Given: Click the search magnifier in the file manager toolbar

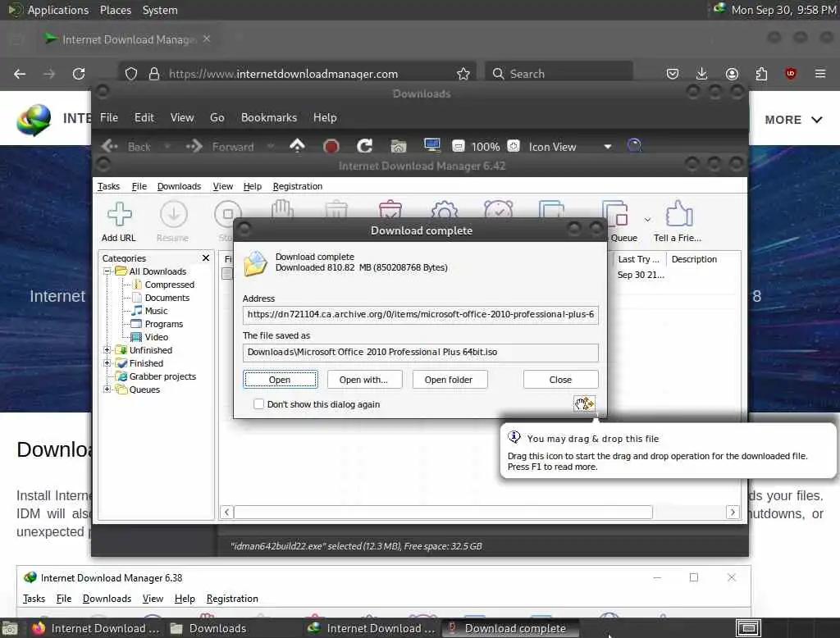Looking at the screenshot, I should click(x=634, y=146).
